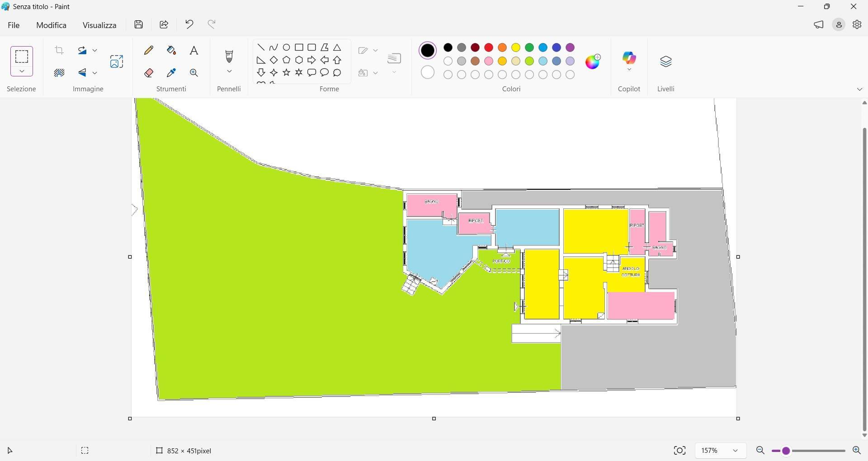
Task: Select the Rectangle shape
Action: click(299, 47)
